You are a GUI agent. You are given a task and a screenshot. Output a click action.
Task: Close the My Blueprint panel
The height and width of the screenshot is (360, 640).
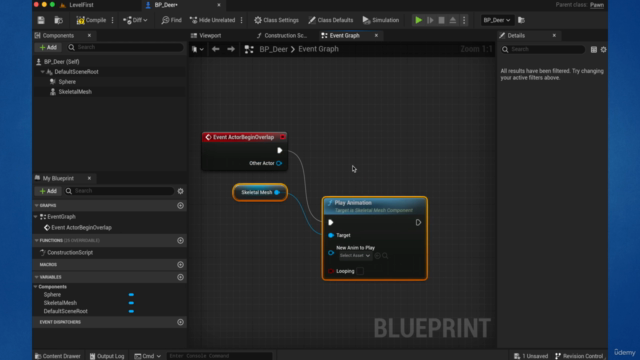pos(89,178)
